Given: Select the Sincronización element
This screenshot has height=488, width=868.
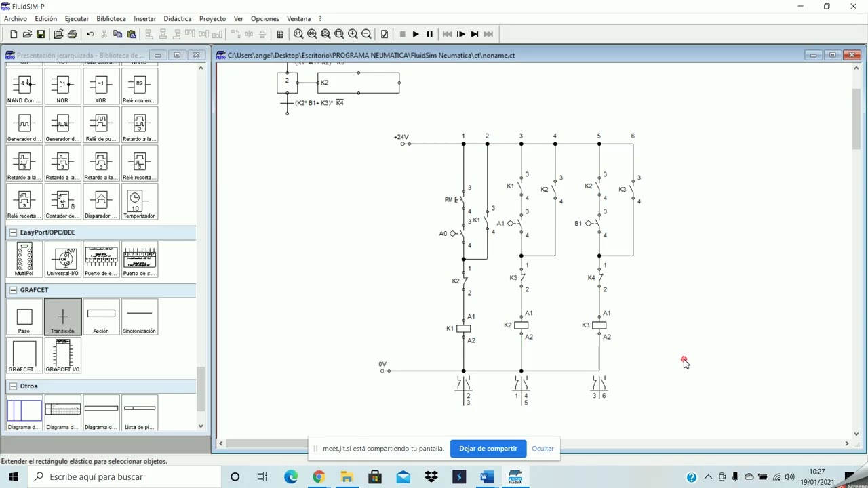Looking at the screenshot, I should [139, 317].
